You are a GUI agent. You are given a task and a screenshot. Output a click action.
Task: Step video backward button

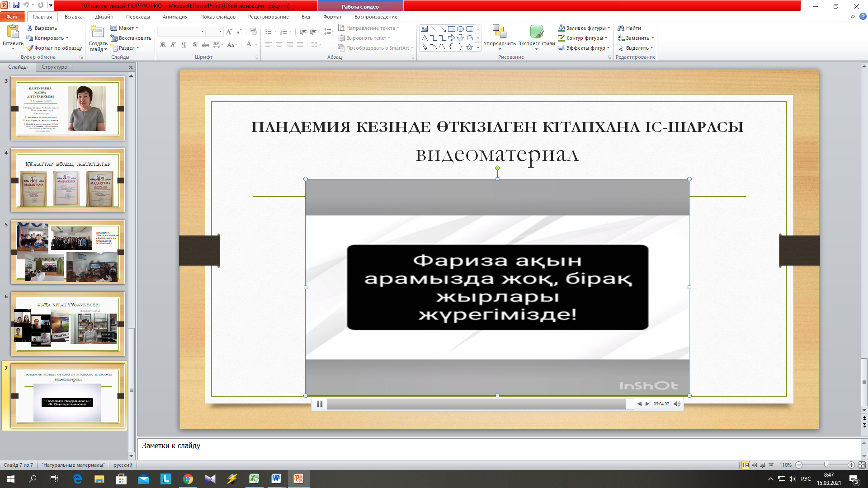tap(639, 404)
